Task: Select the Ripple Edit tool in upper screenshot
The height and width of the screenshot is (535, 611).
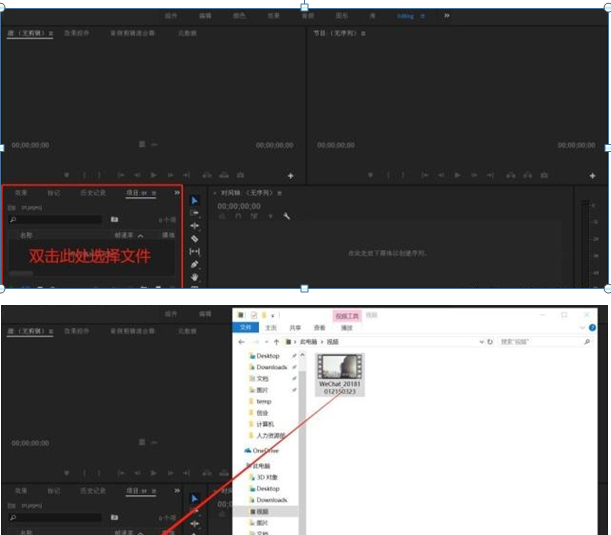Action: click(194, 226)
